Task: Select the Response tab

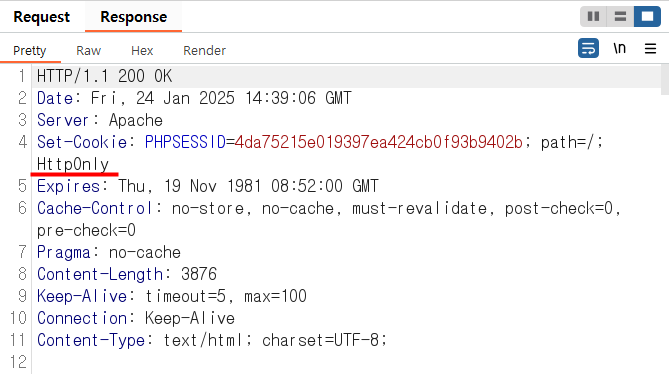Action: [134, 17]
